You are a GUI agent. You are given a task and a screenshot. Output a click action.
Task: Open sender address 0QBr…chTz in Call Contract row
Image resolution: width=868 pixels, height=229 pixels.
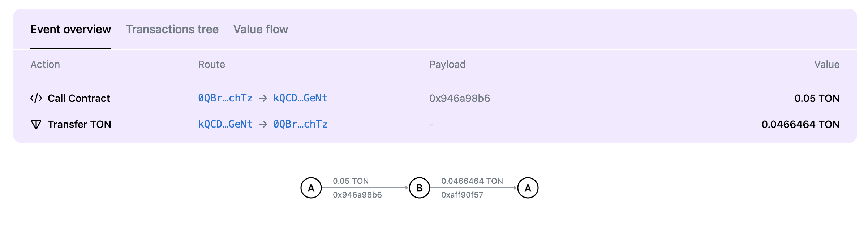coord(225,98)
